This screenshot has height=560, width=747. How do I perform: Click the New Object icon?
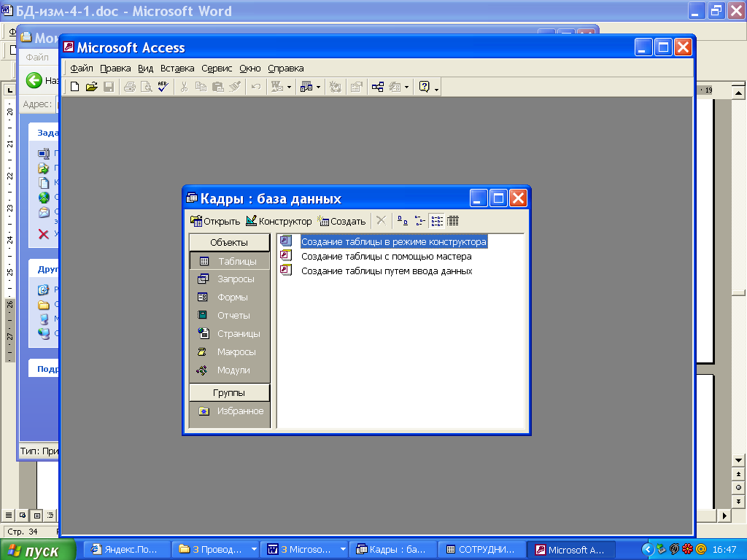395,87
